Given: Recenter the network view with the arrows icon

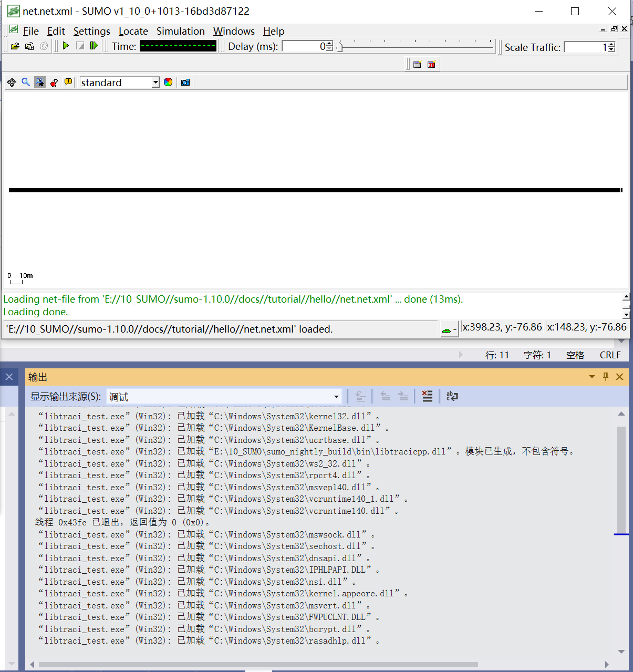Looking at the screenshot, I should pos(12,82).
